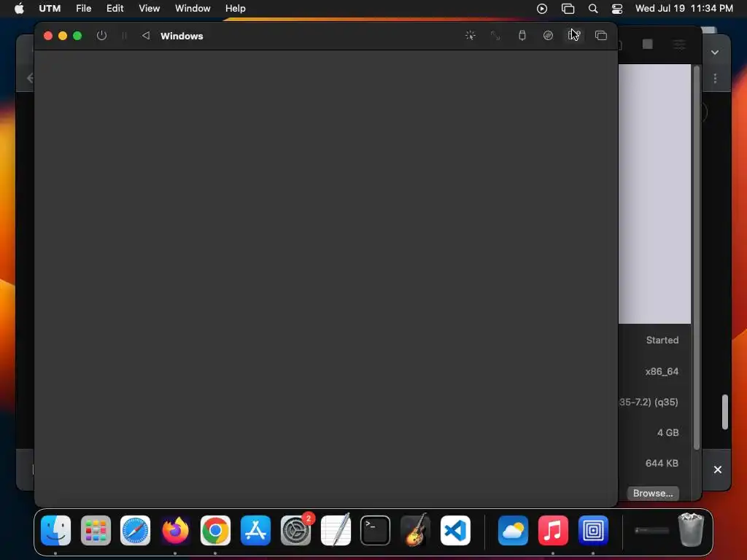
Task: Minimize the Windows VM window
Action: (63, 36)
